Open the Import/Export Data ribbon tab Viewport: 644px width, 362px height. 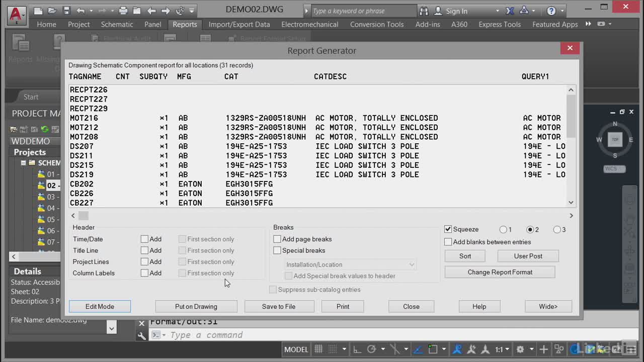[x=239, y=24]
